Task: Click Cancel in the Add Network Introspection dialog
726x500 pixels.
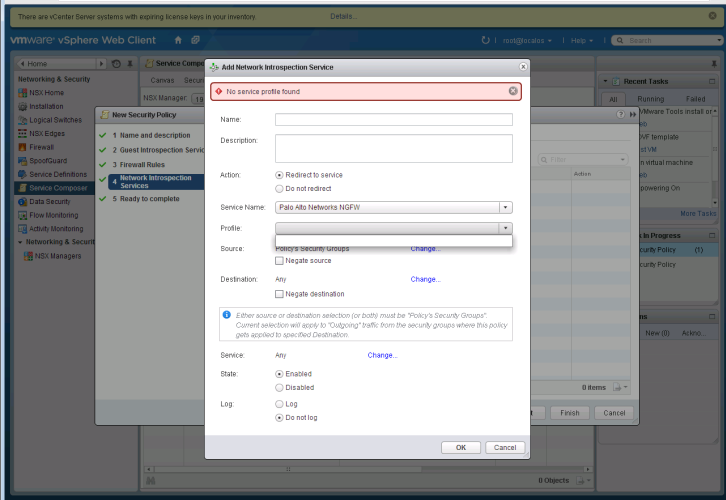Action: pos(505,447)
